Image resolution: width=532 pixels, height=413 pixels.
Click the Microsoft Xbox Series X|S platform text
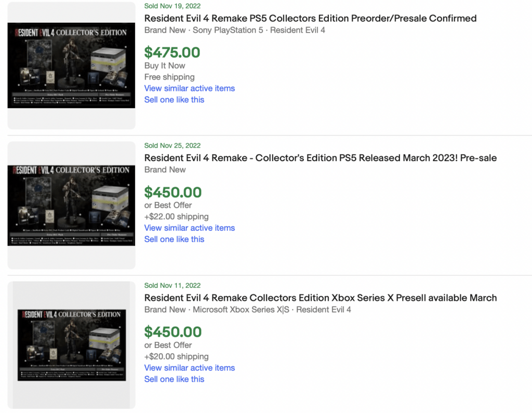[241, 309]
